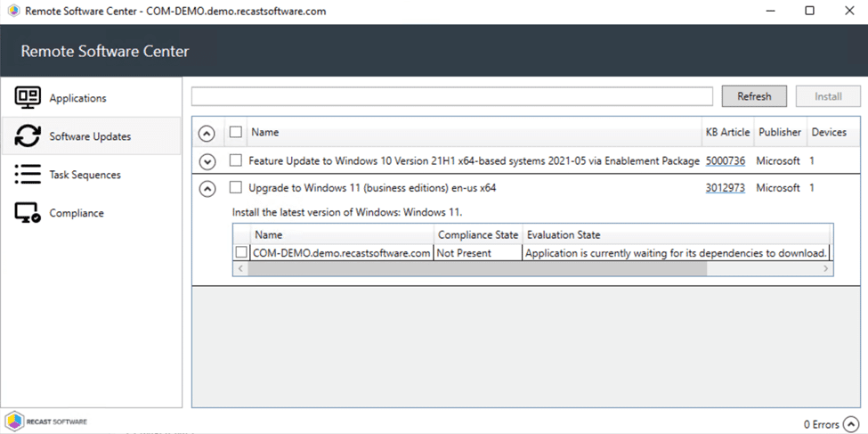This screenshot has width=868, height=434.
Task: Open the Task Sequences section
Action: 85,175
